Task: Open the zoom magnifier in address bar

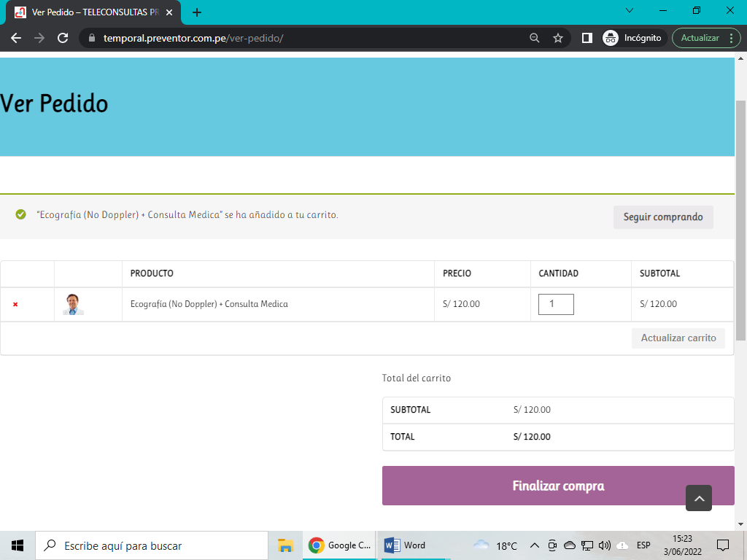Action: click(535, 38)
